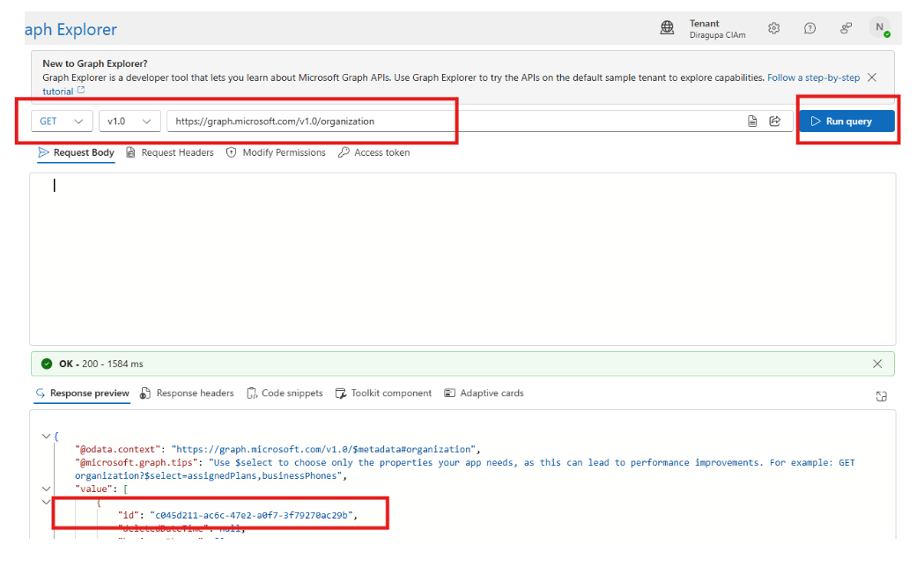Switch to the Modify Permissions tab
The width and height of the screenshot is (924, 566).
point(276,152)
